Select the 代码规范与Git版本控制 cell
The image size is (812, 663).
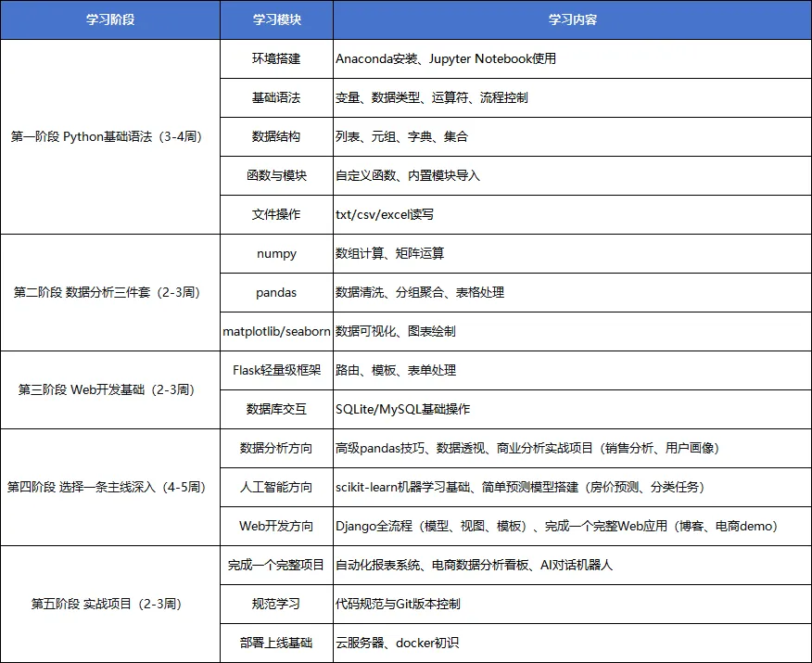[572, 604]
